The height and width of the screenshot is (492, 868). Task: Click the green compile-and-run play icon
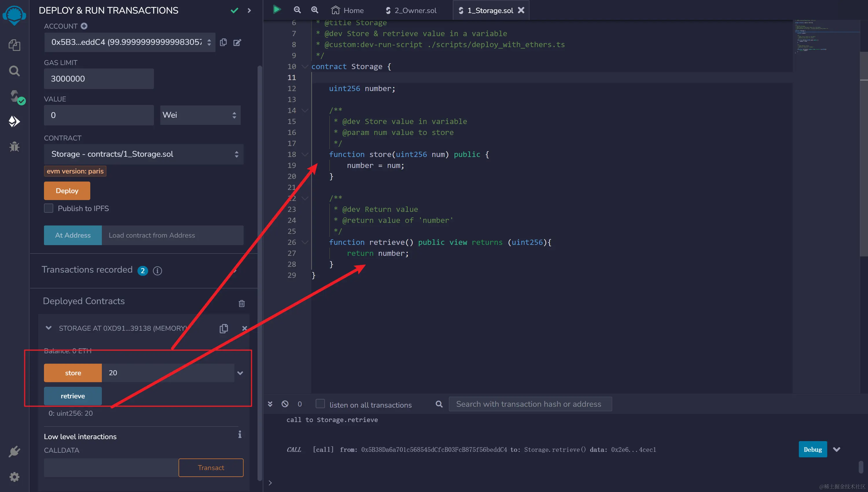277,10
